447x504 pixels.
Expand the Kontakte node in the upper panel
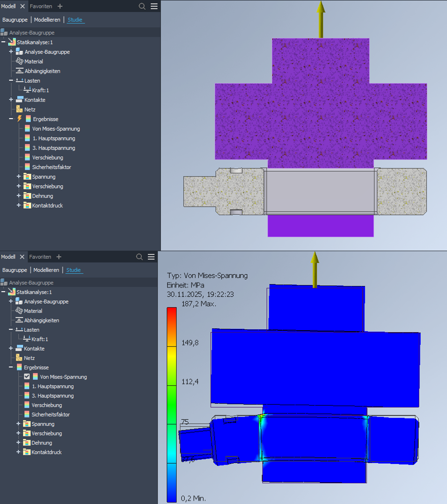click(11, 100)
